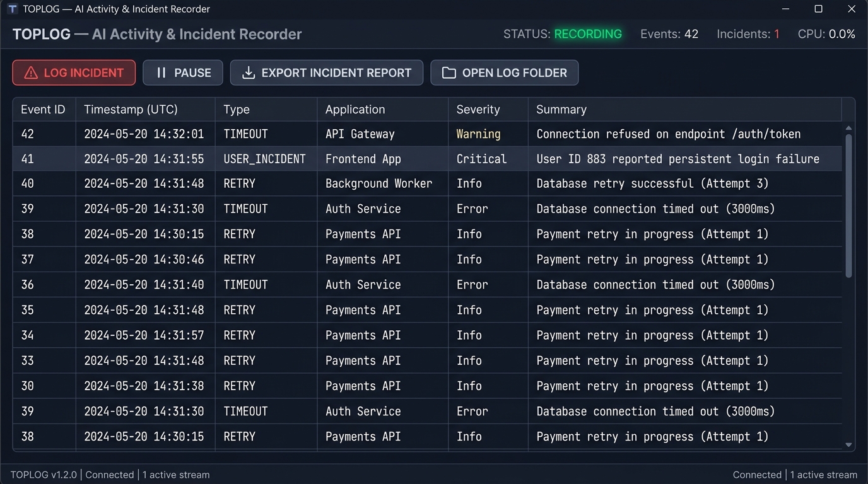Click timestamp "2024-05-20 14:32:01"
868x484 pixels.
pyautogui.click(x=144, y=134)
